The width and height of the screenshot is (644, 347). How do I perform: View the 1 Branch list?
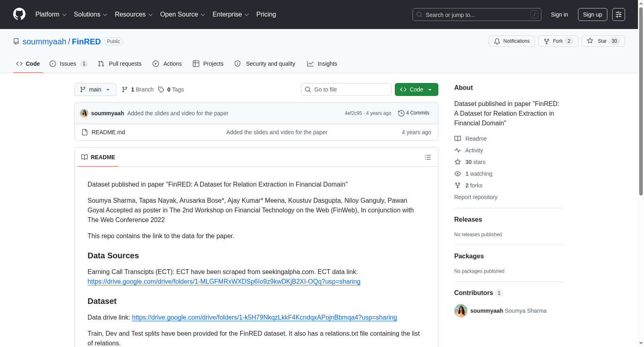click(x=138, y=89)
